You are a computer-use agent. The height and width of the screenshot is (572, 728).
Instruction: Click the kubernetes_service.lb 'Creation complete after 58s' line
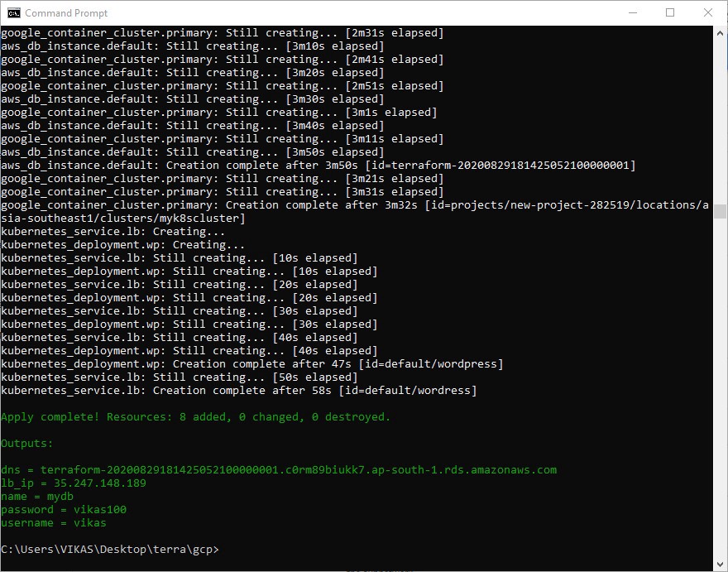pos(238,391)
